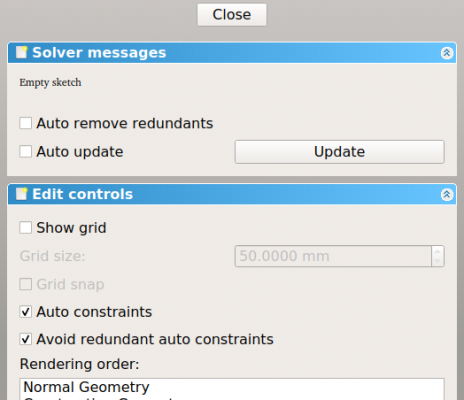
Task: Increase grid size with the up arrow
Action: 438,251
